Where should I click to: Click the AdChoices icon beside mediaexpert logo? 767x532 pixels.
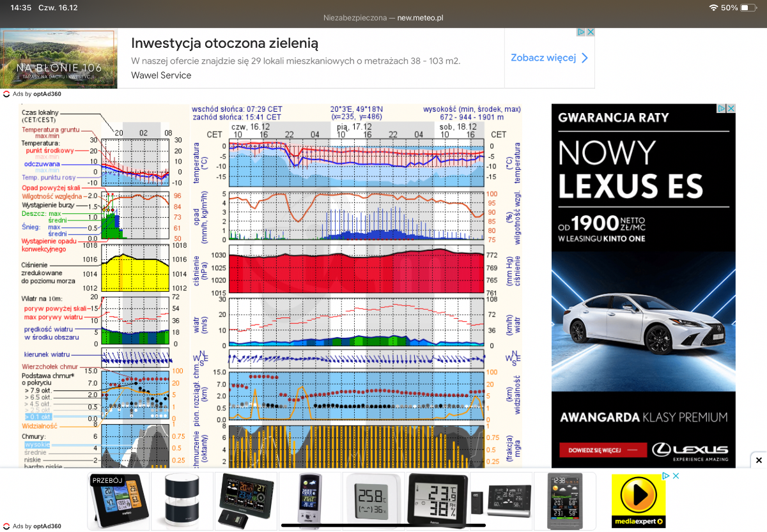665,476
